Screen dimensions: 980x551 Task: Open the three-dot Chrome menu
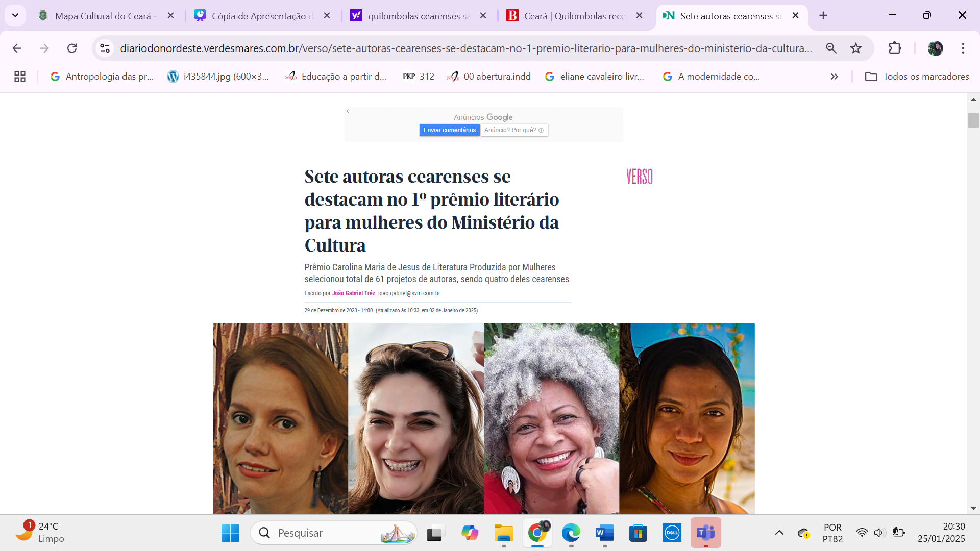tap(963, 48)
